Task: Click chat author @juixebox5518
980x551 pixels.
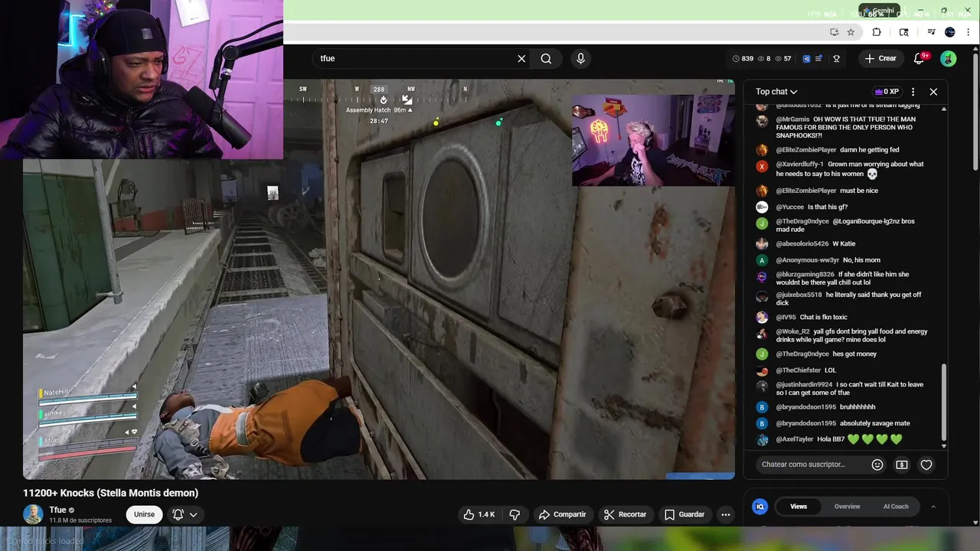Action: click(799, 295)
